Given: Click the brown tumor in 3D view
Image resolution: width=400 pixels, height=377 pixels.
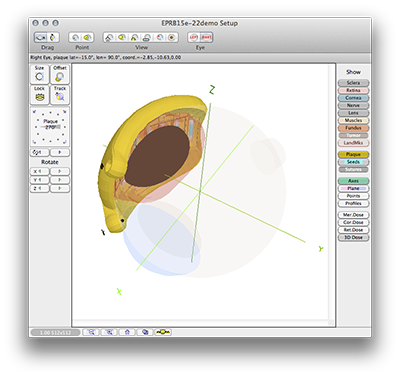Looking at the screenshot, I should coord(157,156).
